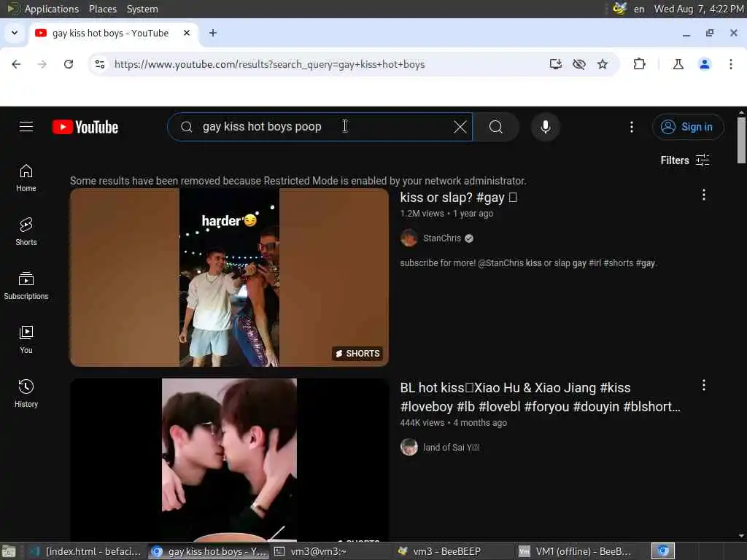Open the Filters panel
The height and width of the screenshot is (560, 747).
point(684,160)
